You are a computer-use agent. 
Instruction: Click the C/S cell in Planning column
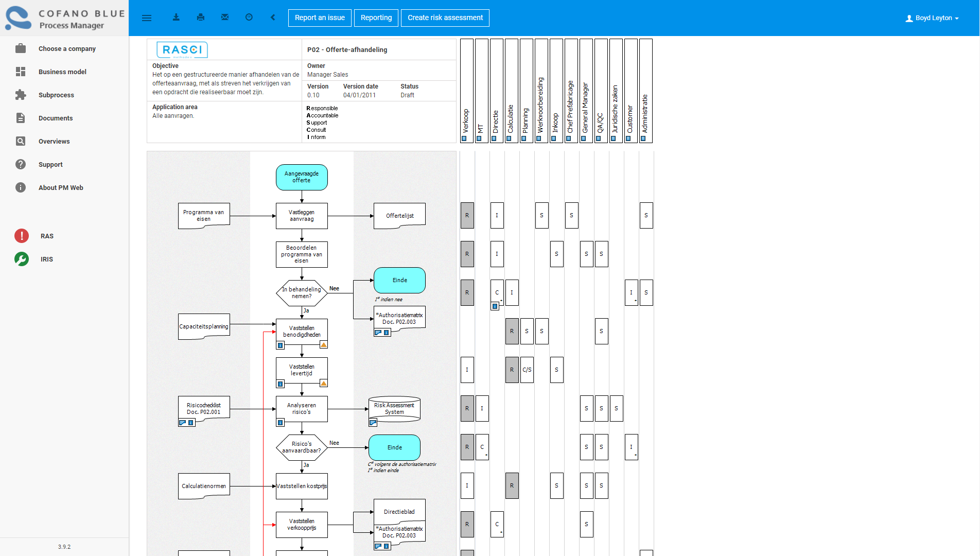[527, 370]
